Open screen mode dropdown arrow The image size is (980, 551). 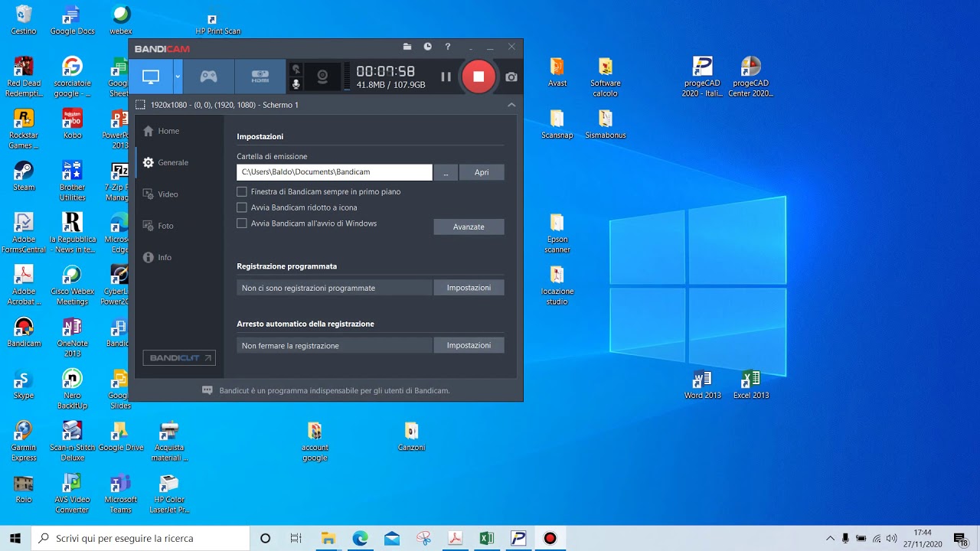point(178,77)
